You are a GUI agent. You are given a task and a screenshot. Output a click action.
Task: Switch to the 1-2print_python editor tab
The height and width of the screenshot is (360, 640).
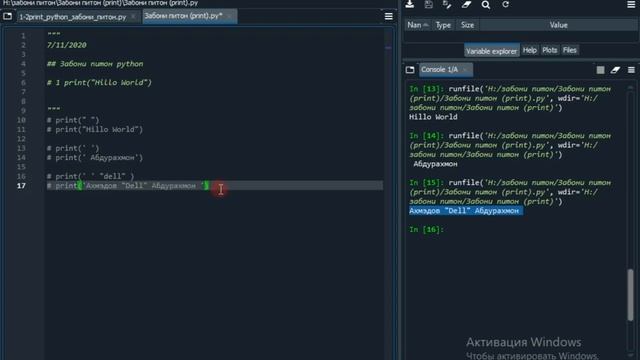tap(73, 17)
